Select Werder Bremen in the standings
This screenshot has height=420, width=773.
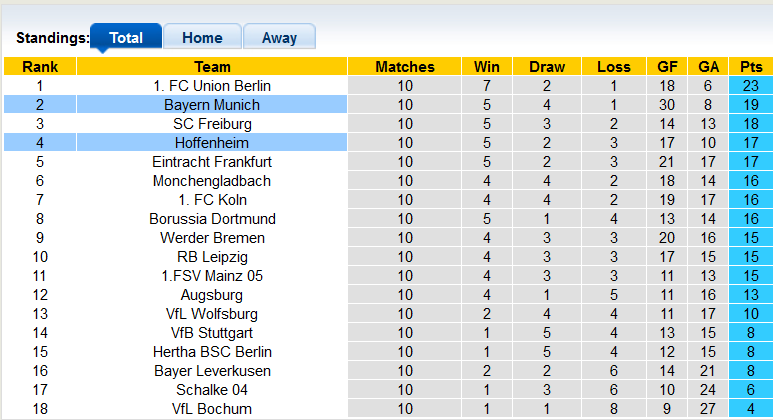tap(212, 238)
